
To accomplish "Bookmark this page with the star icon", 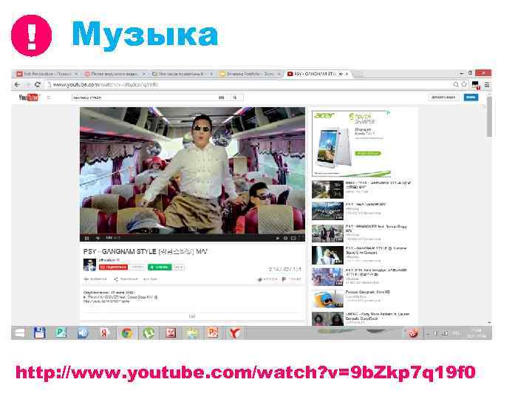I will tap(464, 84).
